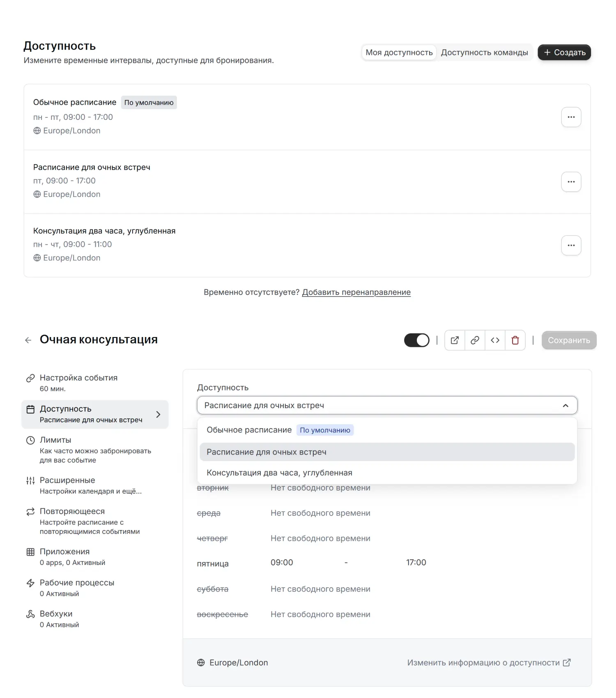Open embed code icon

(495, 340)
